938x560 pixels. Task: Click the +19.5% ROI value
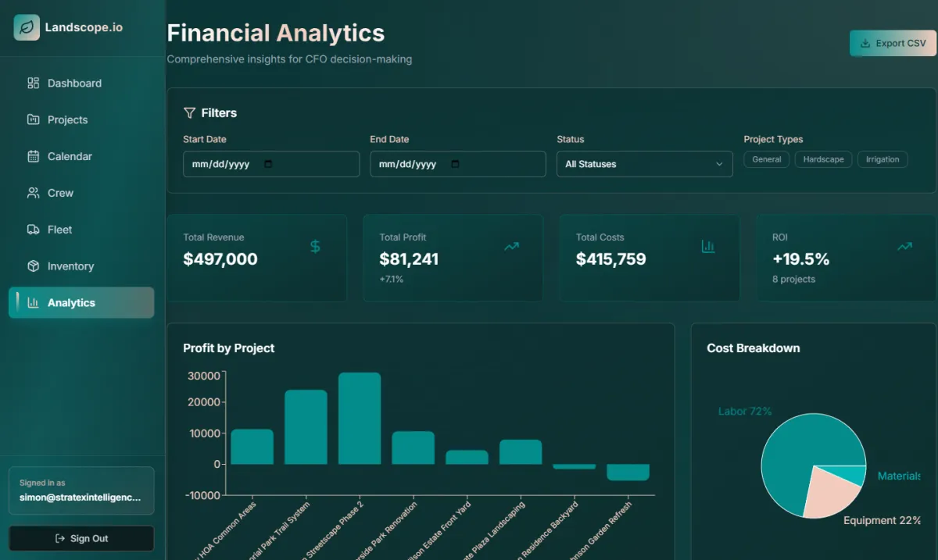[x=801, y=259]
